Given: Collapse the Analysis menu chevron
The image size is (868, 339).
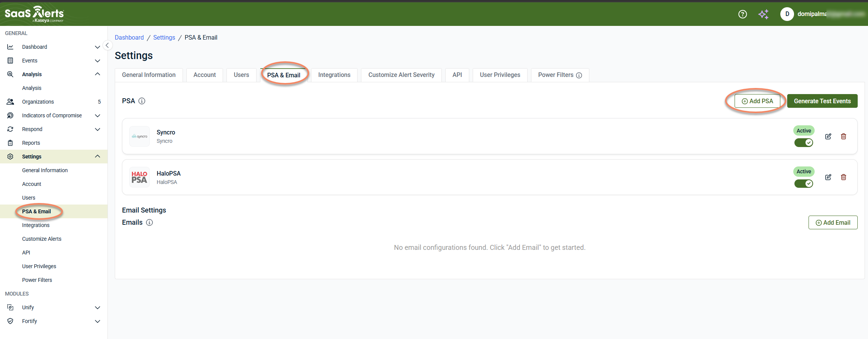Looking at the screenshot, I should point(98,74).
